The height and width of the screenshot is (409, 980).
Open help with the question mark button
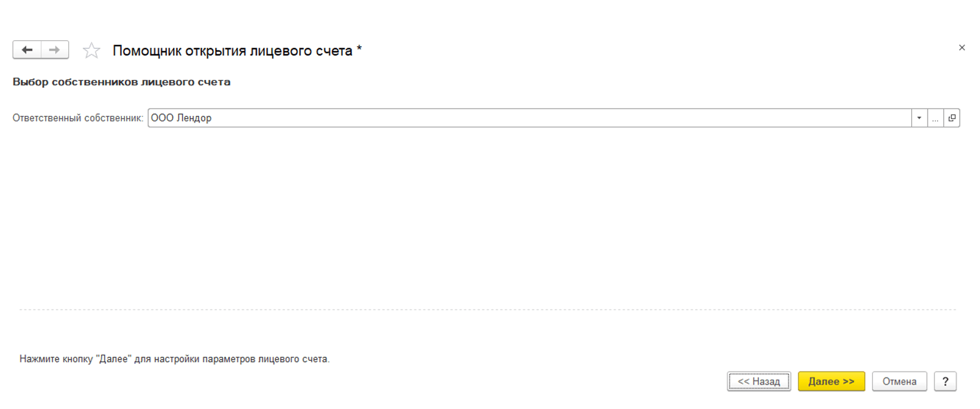click(x=945, y=382)
